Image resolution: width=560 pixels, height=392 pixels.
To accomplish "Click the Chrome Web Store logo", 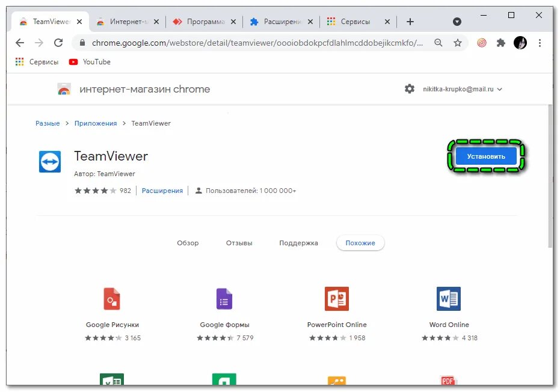I will 64,89.
